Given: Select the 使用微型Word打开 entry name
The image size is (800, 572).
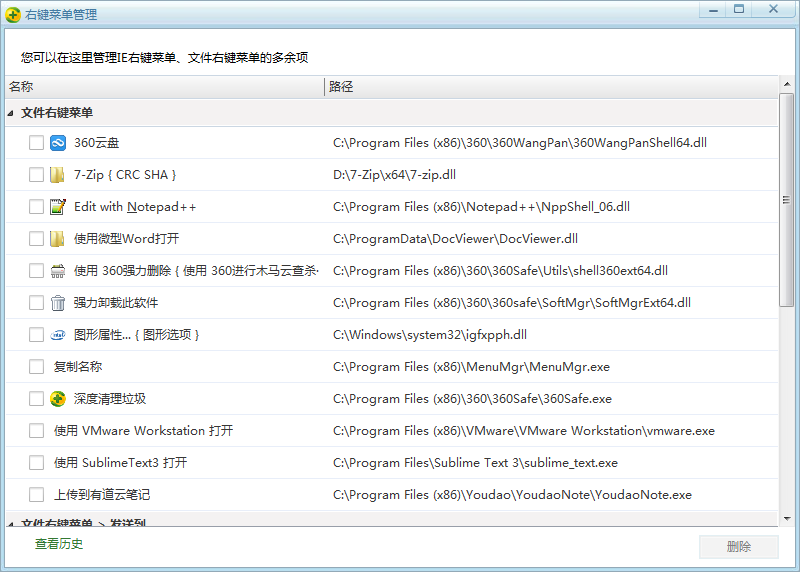Looking at the screenshot, I should tap(127, 239).
